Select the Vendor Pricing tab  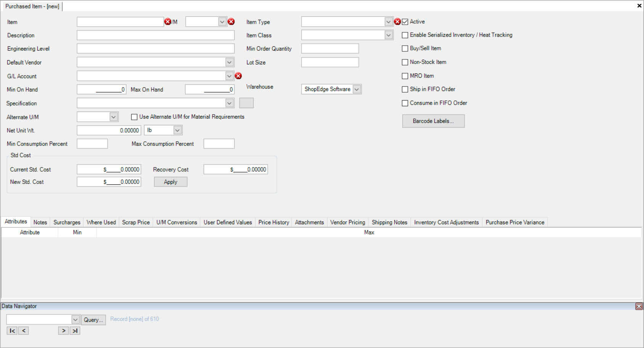coord(348,222)
